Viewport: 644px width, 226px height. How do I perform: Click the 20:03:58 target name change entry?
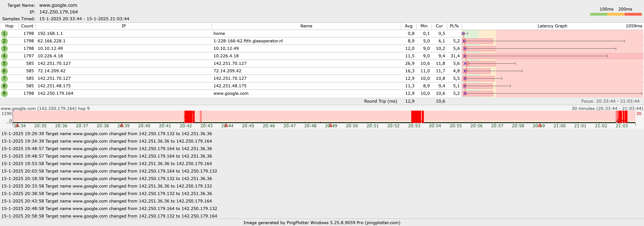click(109, 171)
